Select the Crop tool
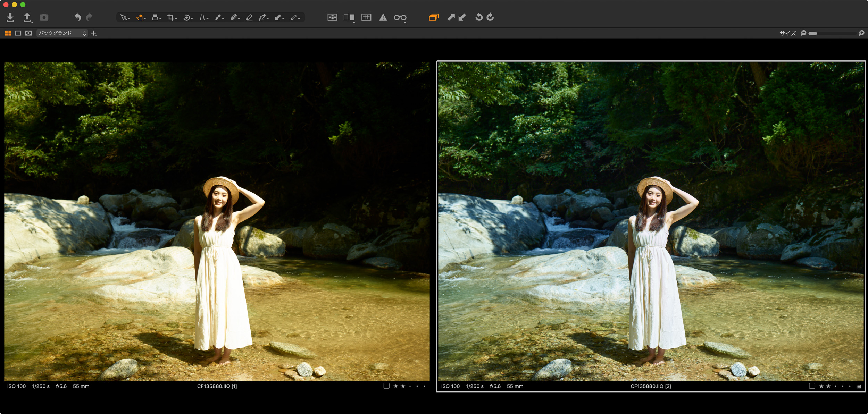Screen dimensions: 868x414 tap(170, 17)
